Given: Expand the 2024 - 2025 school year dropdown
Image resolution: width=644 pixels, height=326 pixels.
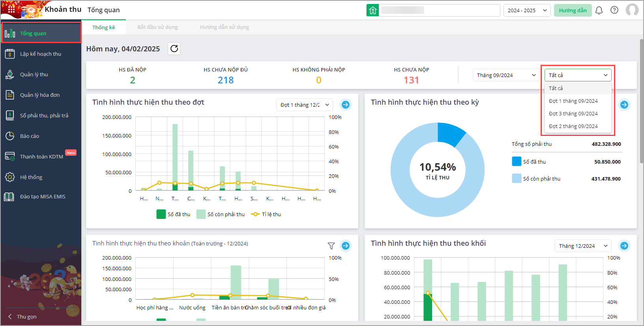Looking at the screenshot, I should pyautogui.click(x=527, y=10).
